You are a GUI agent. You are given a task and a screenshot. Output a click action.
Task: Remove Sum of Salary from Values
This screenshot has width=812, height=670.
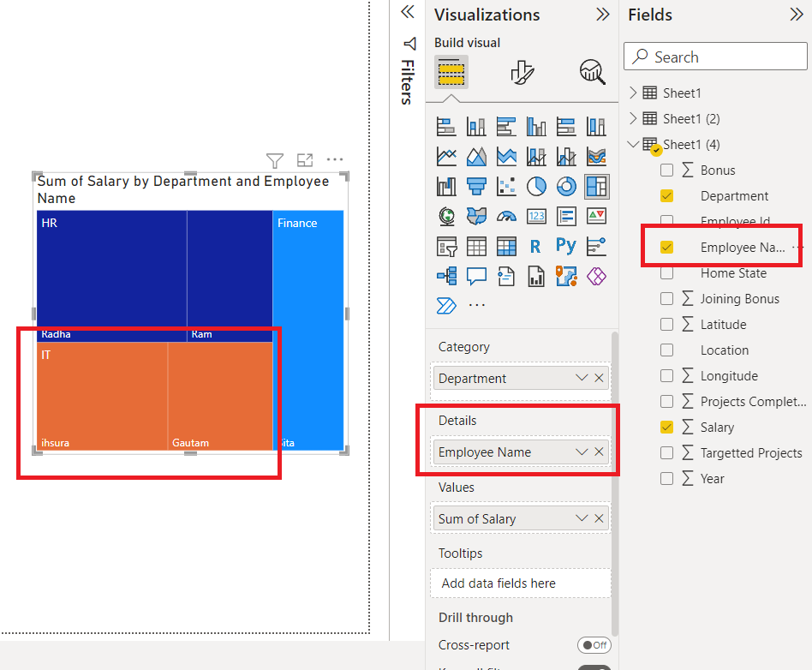(x=600, y=518)
